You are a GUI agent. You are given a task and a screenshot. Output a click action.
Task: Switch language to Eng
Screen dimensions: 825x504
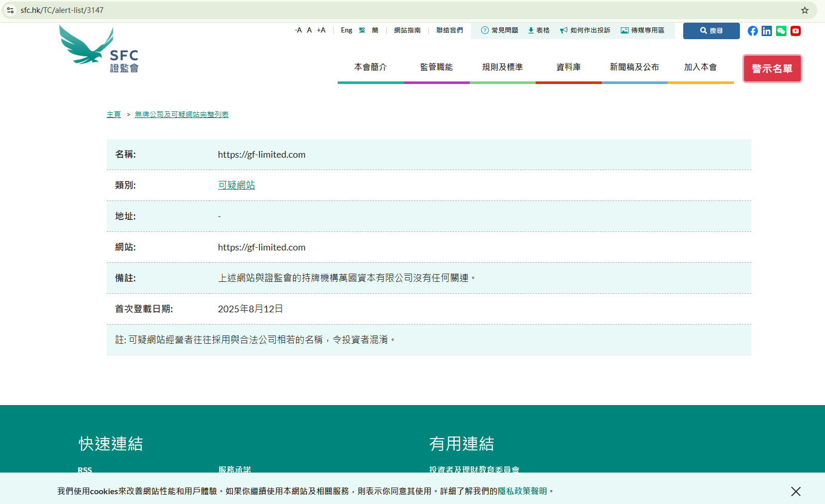click(346, 30)
